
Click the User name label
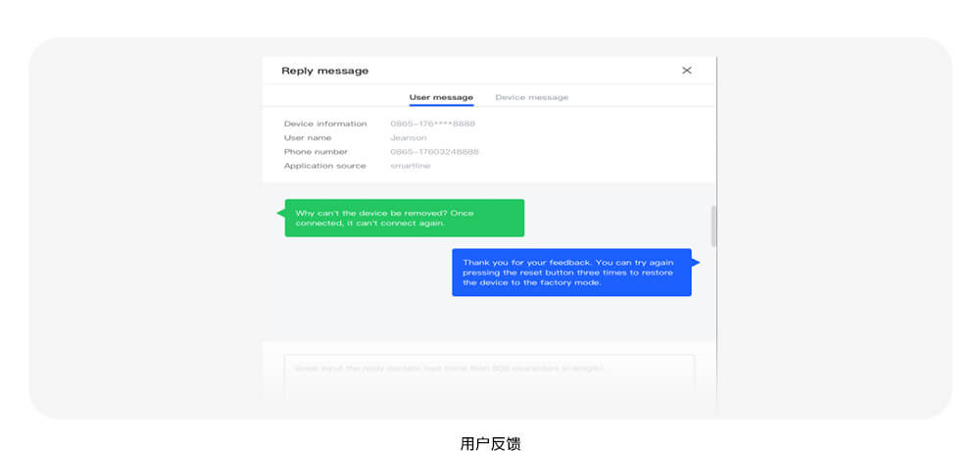(308, 138)
